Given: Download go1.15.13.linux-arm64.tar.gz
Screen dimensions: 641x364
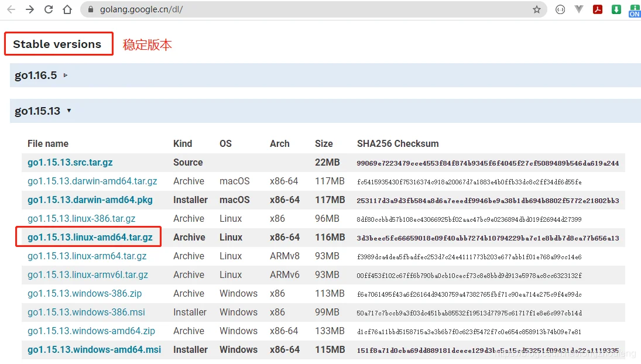Looking at the screenshot, I should click(87, 256).
